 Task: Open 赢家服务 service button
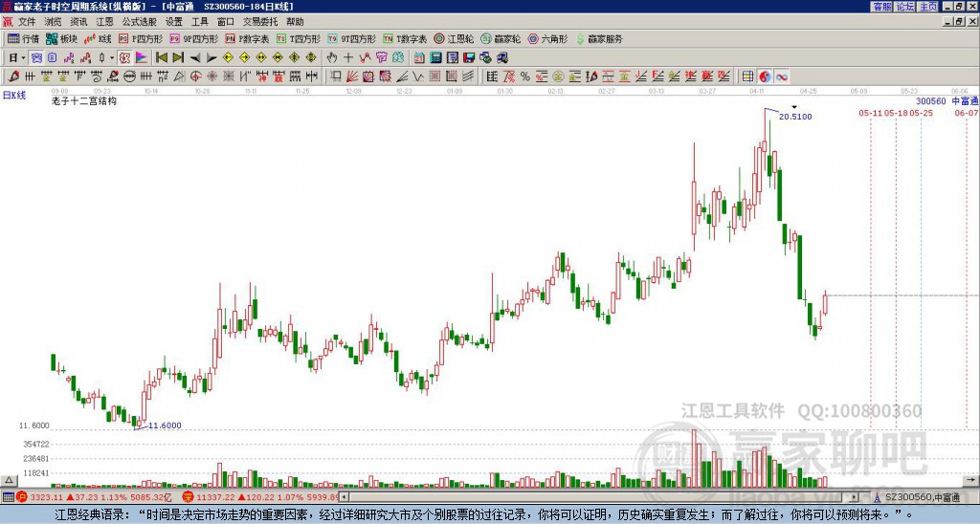click(599, 38)
